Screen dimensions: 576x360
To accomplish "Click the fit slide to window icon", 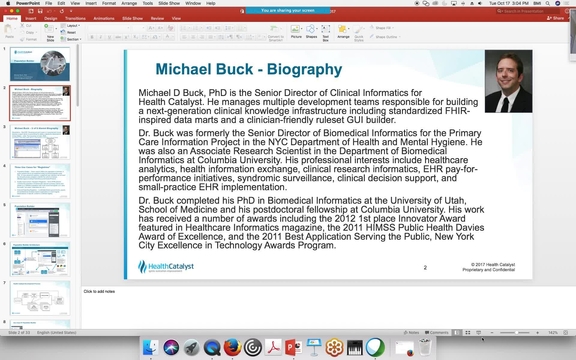I will 565,332.
